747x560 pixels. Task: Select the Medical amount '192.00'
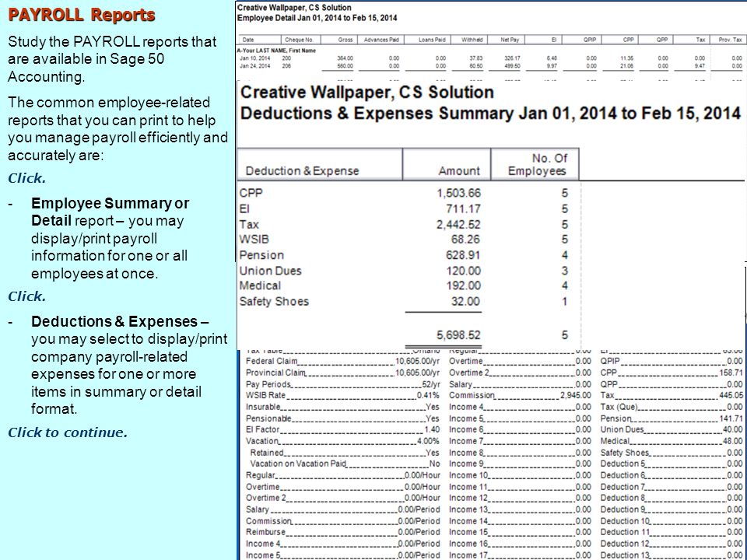pos(463,285)
